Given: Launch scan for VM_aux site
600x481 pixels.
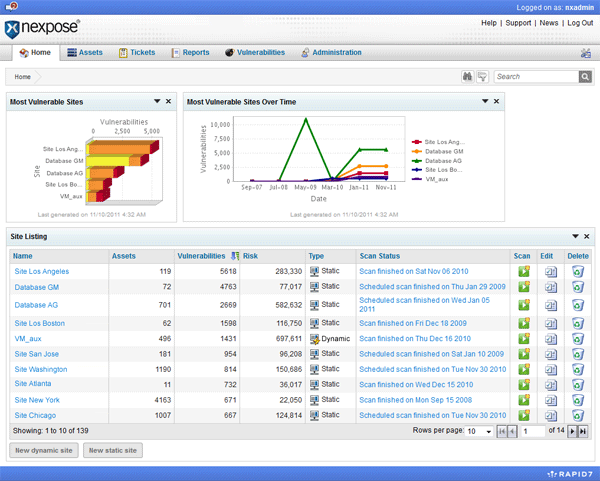Looking at the screenshot, I should point(524,339).
